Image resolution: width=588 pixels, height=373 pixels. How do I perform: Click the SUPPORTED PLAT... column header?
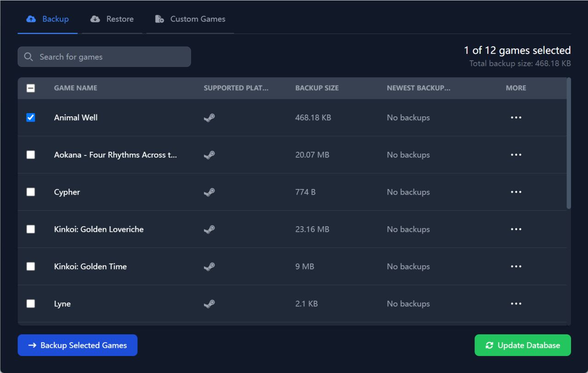point(236,88)
